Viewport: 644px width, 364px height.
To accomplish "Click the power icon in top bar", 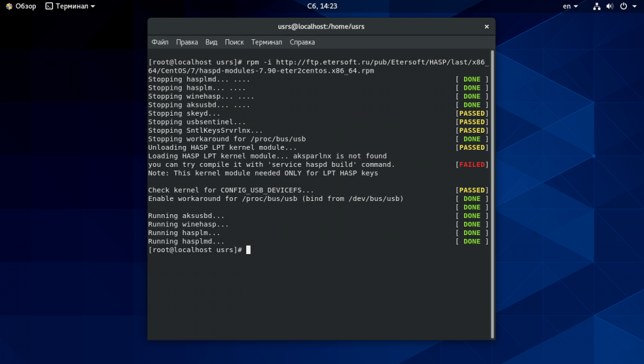I will click(623, 6).
